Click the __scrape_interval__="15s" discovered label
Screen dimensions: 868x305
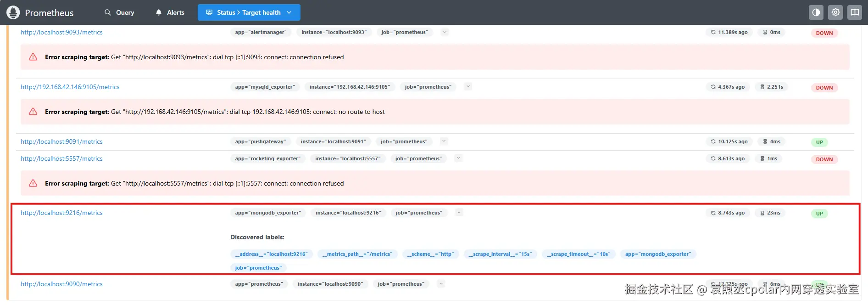(500, 254)
